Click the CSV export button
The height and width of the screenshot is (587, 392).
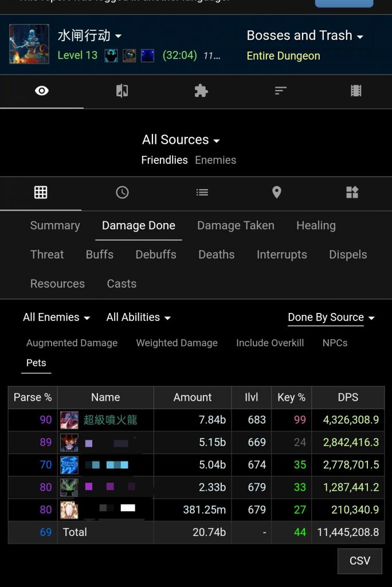[x=360, y=561]
